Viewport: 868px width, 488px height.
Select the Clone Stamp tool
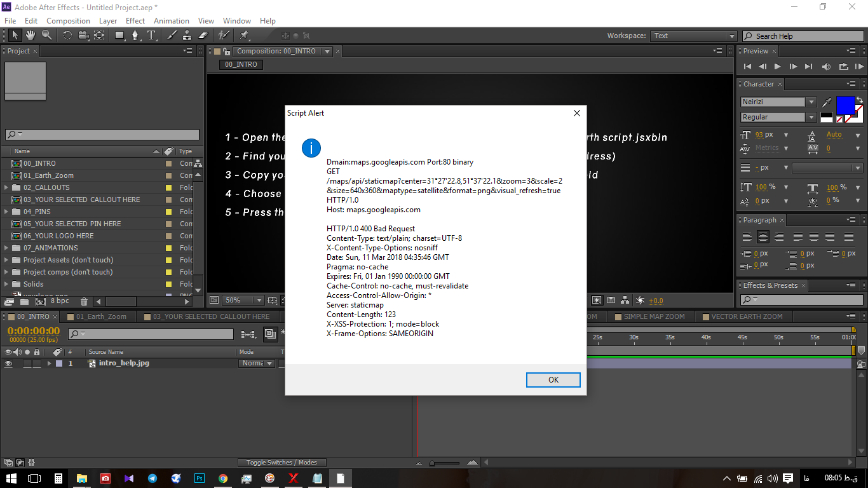click(x=187, y=36)
